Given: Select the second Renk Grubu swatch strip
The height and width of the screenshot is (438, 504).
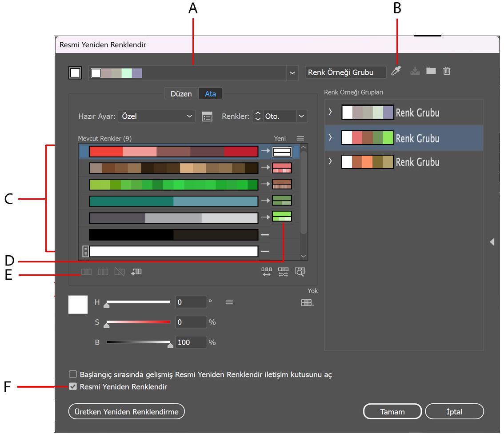Looking at the screenshot, I should pos(368,138).
